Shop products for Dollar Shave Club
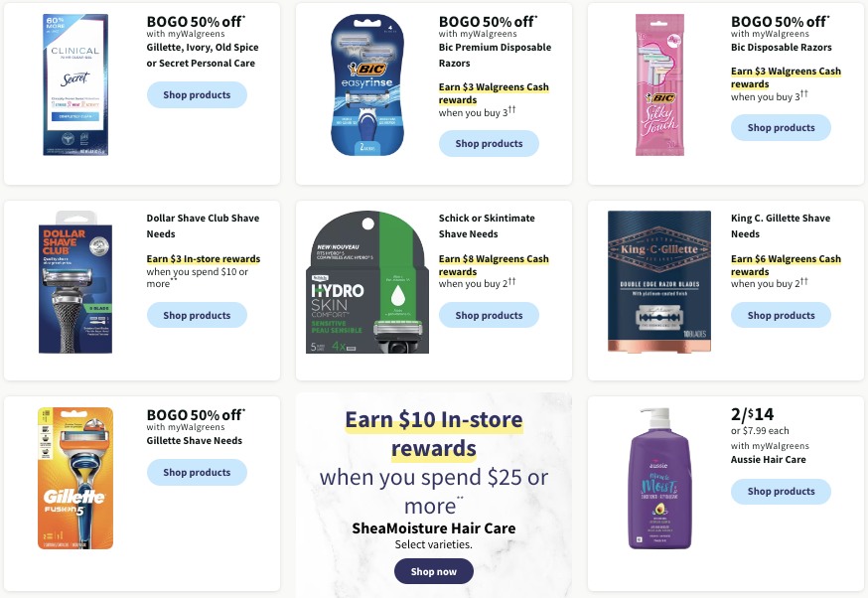This screenshot has height=598, width=868. coord(197,315)
